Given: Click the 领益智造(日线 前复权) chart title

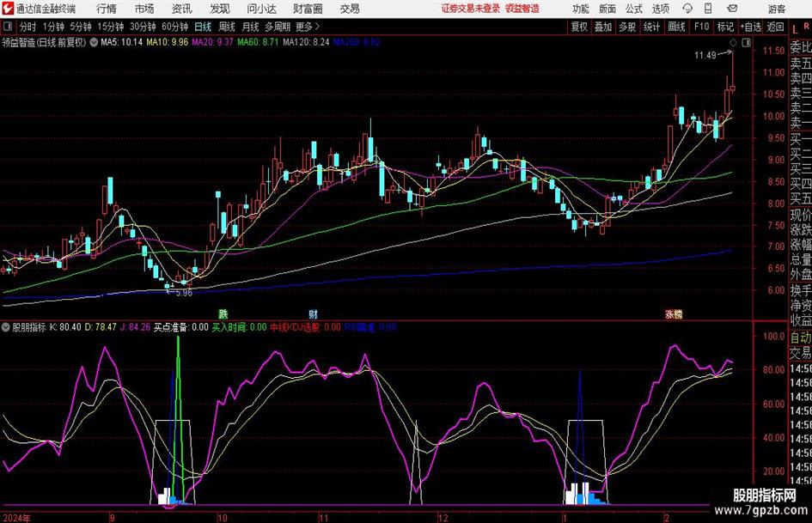Looking at the screenshot, I should 44,42.
